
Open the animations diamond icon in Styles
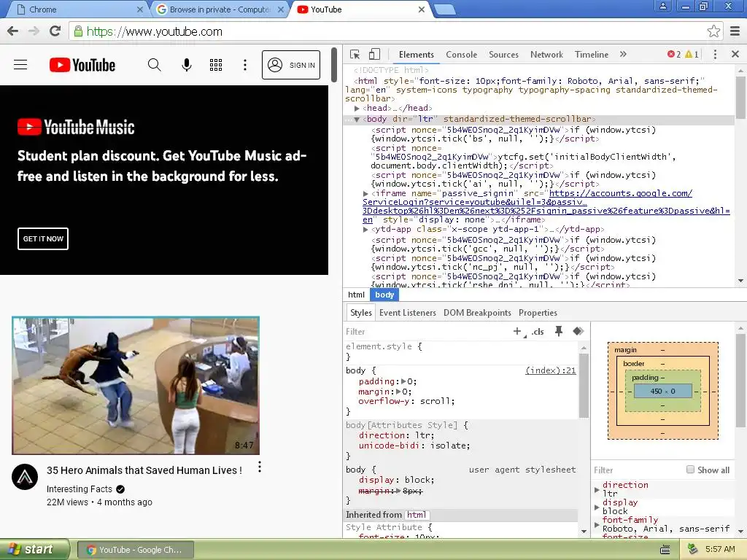(578, 331)
